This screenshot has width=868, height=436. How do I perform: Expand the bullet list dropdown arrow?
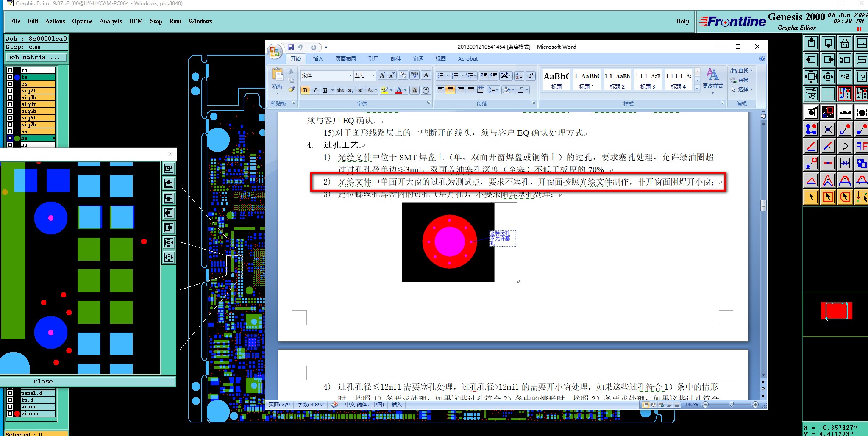click(447, 76)
